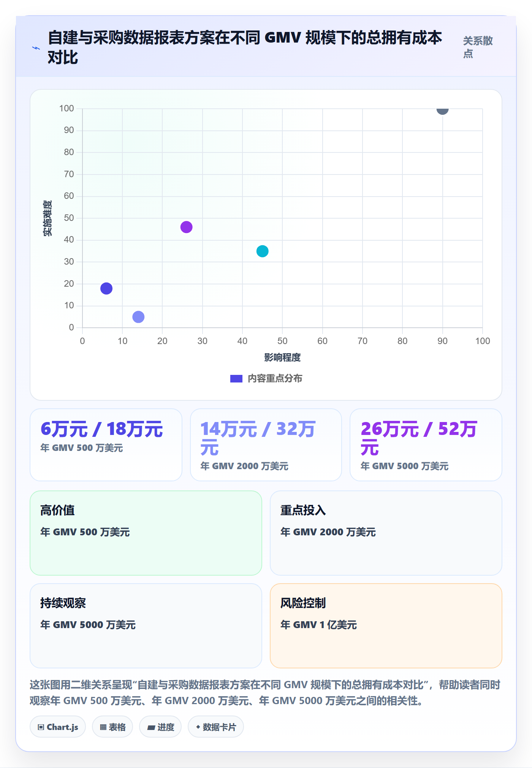Click the 表格 tag chip

tap(112, 727)
